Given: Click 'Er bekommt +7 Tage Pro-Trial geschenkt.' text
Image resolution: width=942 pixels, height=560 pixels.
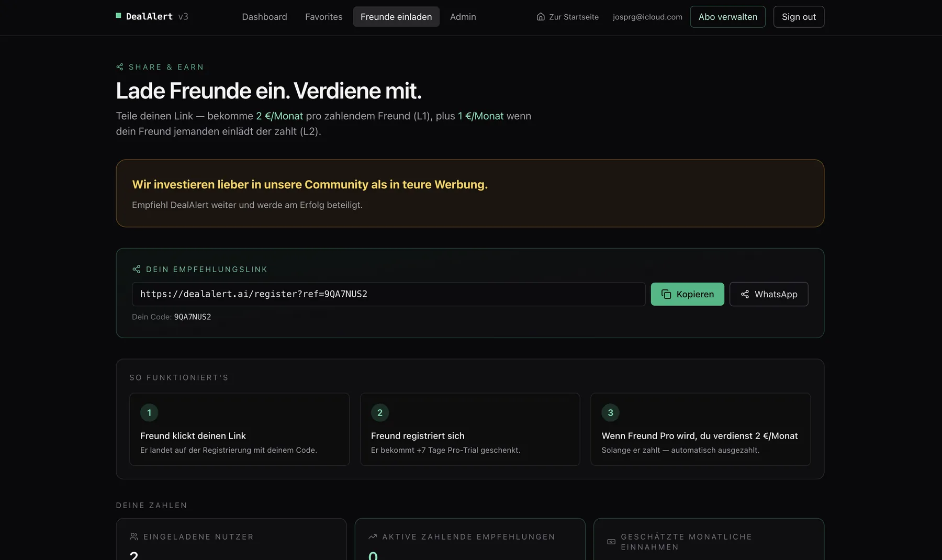Looking at the screenshot, I should click(x=445, y=450).
